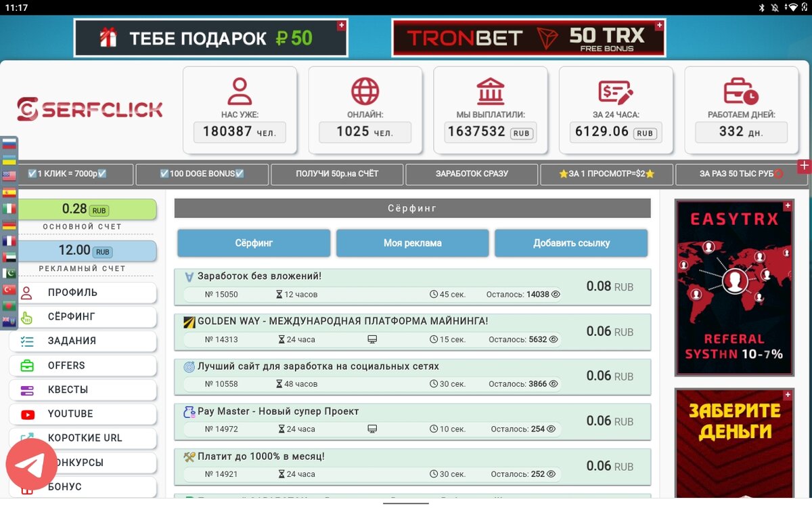Tap the Bluetooth icon in status bar
This screenshot has width=812, height=508.
click(762, 7)
